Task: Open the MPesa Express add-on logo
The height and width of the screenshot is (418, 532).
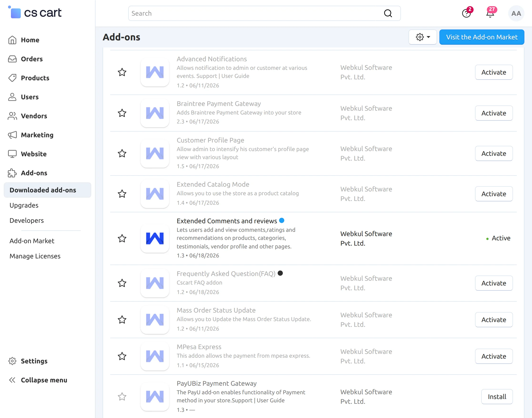Action: [155, 356]
